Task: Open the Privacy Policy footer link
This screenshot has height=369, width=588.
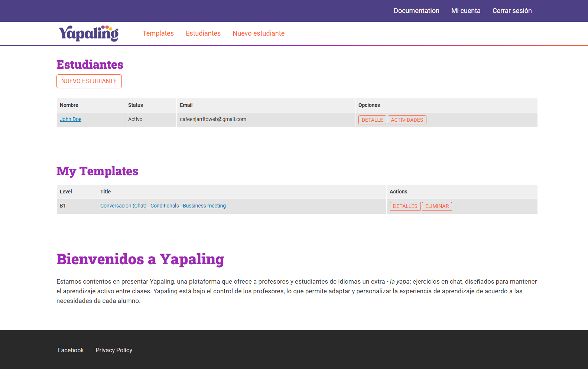Action: (x=114, y=350)
